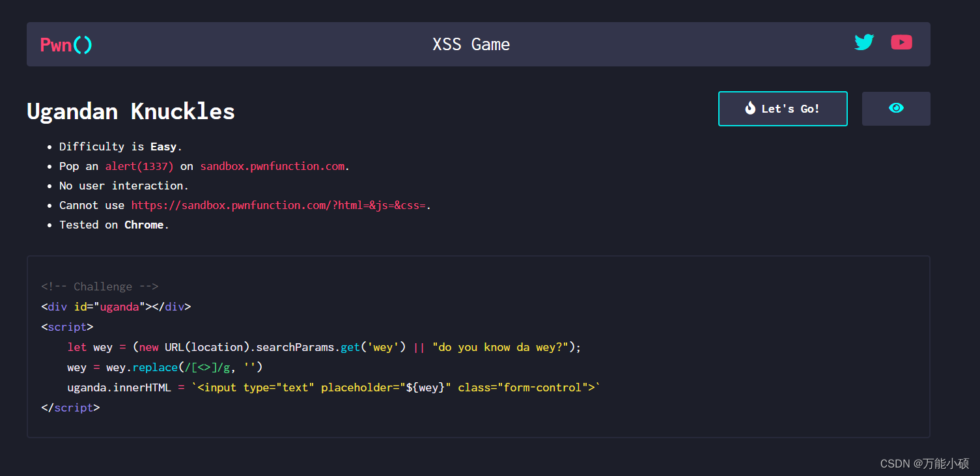Open Twitter via the bird icon
Viewport: 980px width, 476px height.
(864, 42)
